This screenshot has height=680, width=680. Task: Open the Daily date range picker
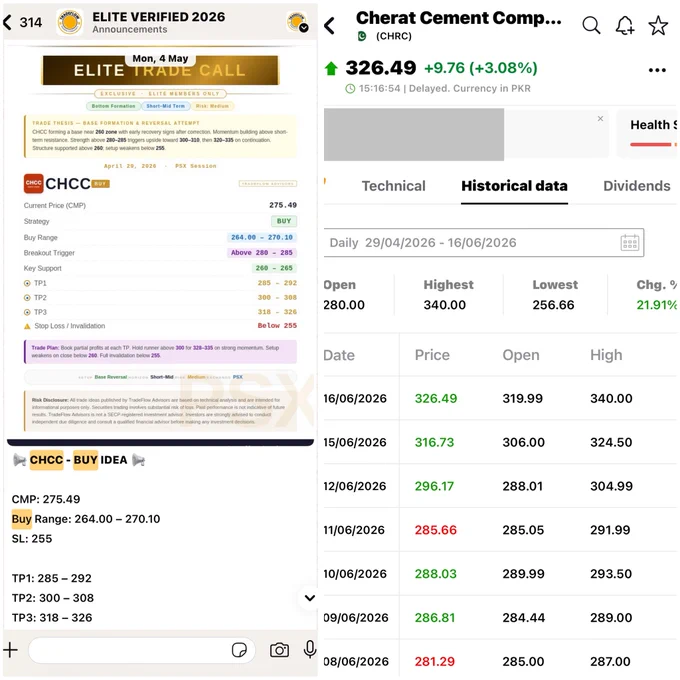pos(484,242)
